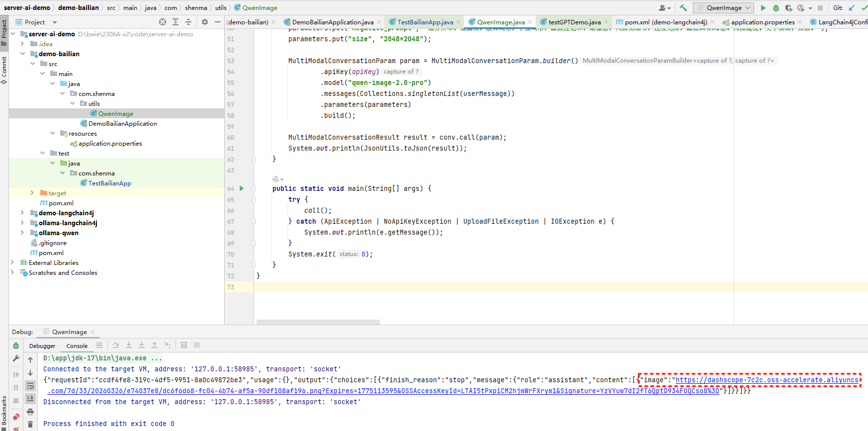Toggle soft-wrap in the console
Image resolution: width=868 pixels, height=431 pixels.
coord(30,386)
